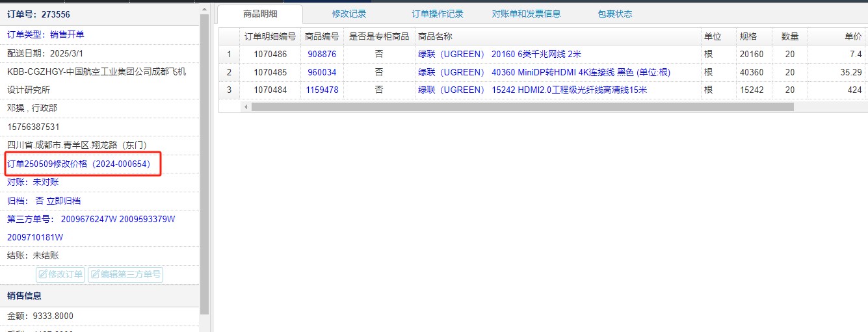Select order detail number 1070485
Image resolution: width=868 pixels, height=332 pixels.
click(270, 72)
